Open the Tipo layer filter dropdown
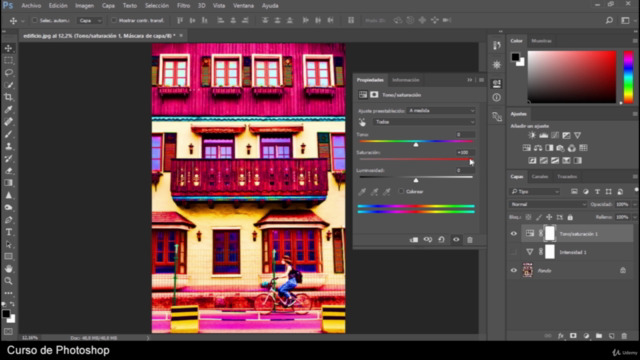 pos(535,191)
